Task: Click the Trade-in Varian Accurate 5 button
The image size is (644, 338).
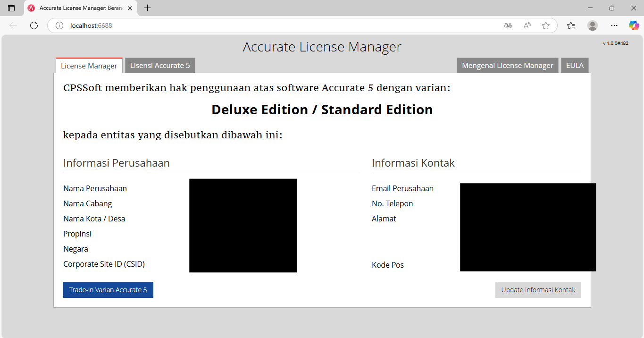Action: [108, 290]
